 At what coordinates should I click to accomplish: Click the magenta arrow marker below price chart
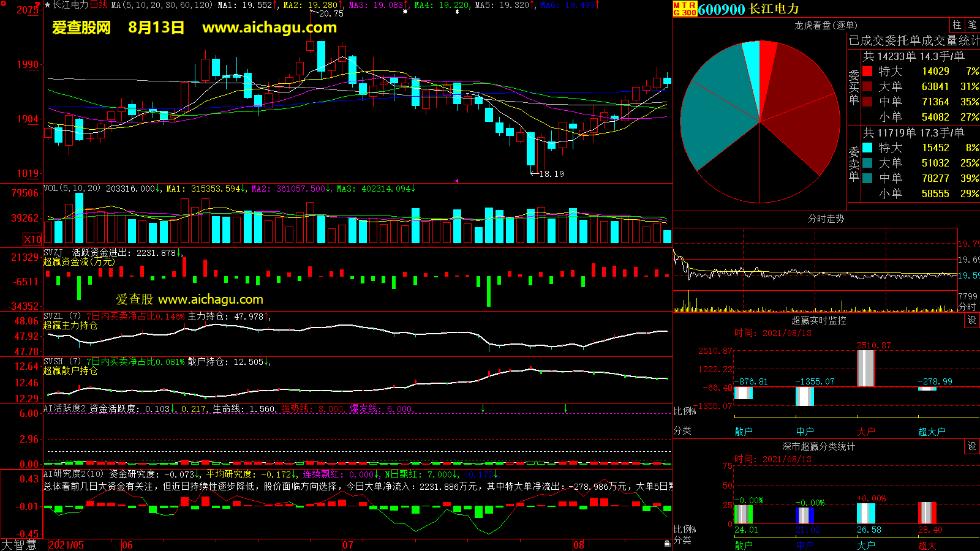[456, 181]
